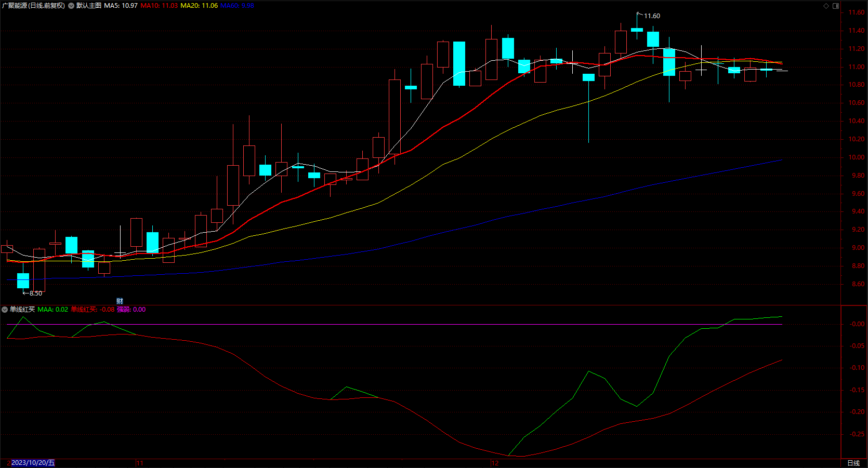
Task: Click the 单线红买 indicator name in white
Action: pyautogui.click(x=22, y=310)
